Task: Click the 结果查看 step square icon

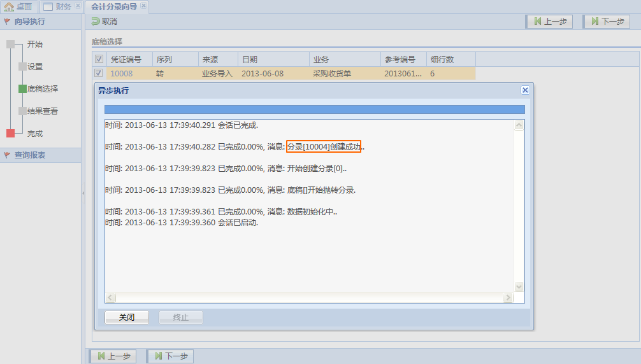Action: pyautogui.click(x=22, y=111)
